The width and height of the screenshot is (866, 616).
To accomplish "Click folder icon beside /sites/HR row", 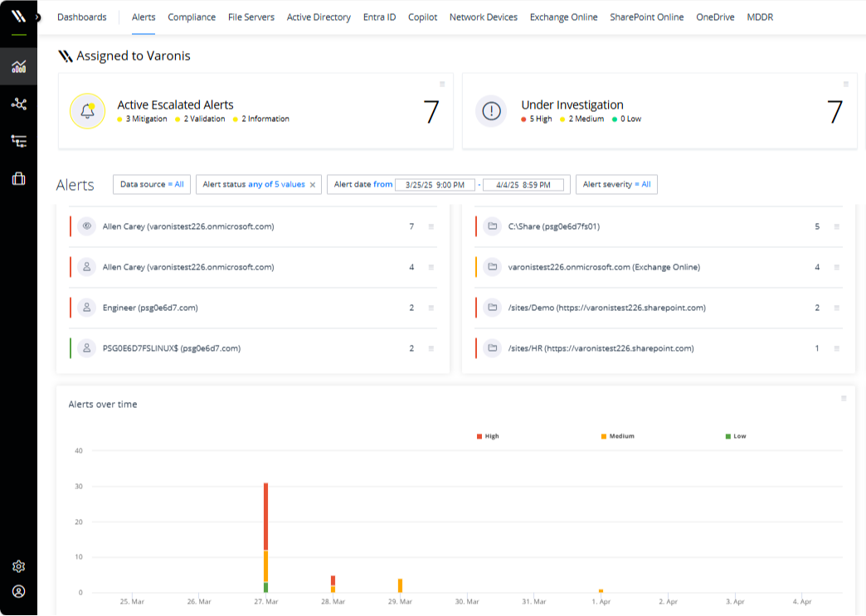I will (x=492, y=348).
